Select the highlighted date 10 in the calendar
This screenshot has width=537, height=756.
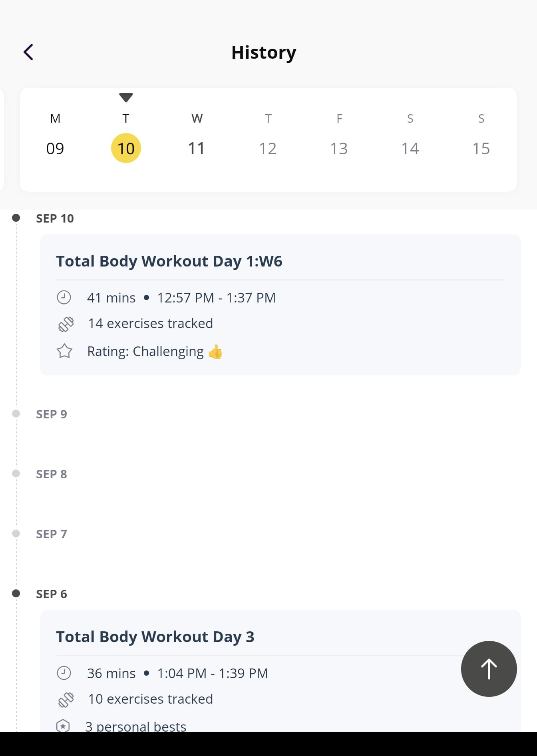(x=126, y=148)
